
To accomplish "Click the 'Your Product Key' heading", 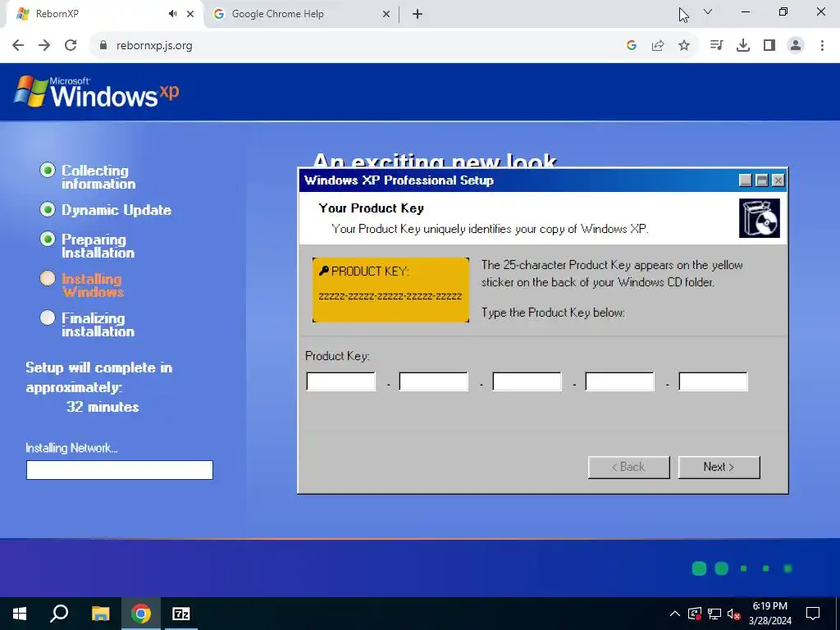I will [372, 208].
